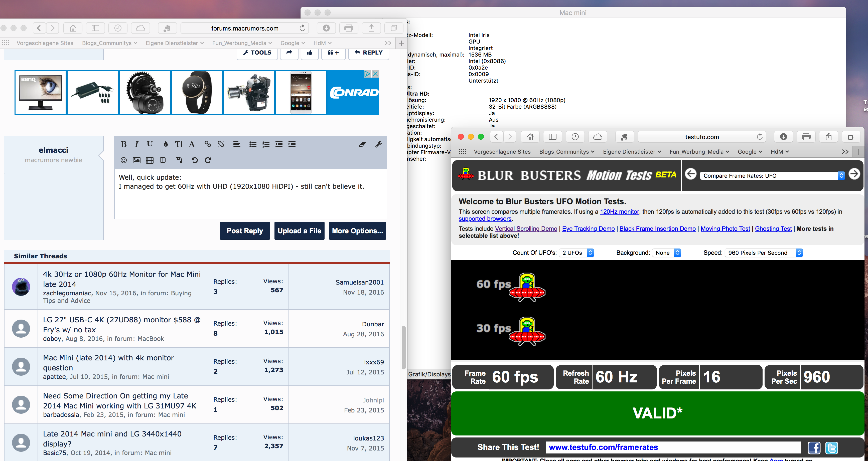Screen dimensions: 868x461
Task: Open the Background dropdown set to None
Action: point(666,253)
